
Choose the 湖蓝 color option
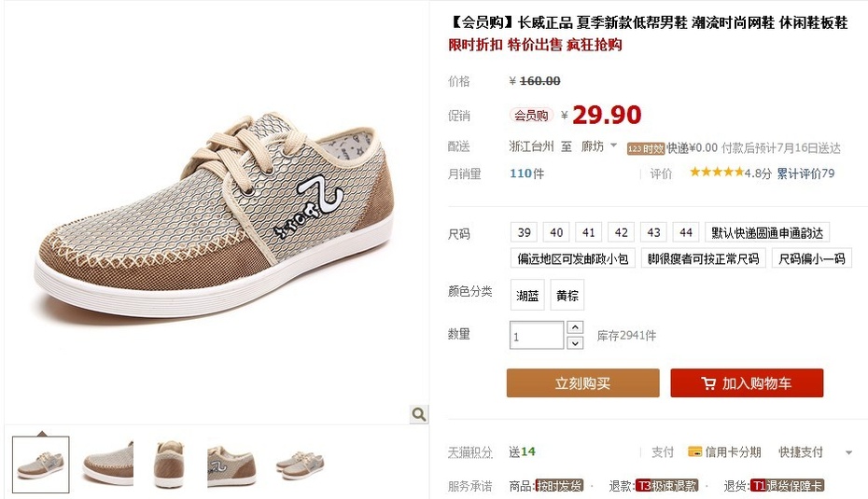527,296
